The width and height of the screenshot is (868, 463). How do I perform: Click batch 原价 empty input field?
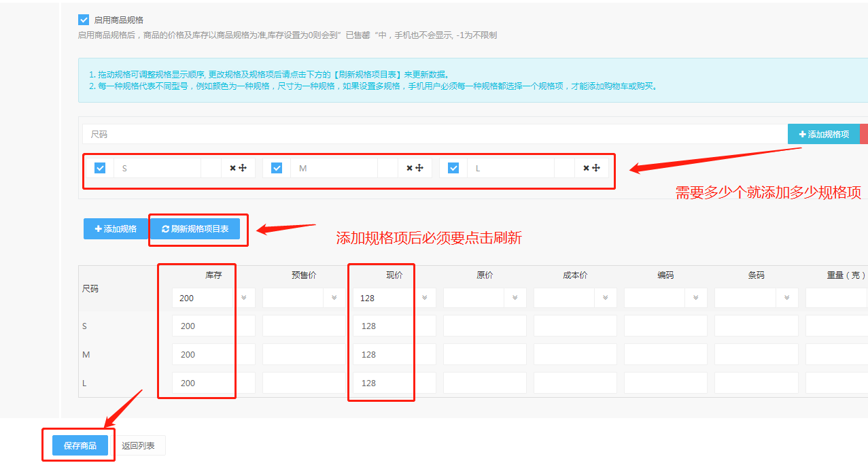point(474,298)
